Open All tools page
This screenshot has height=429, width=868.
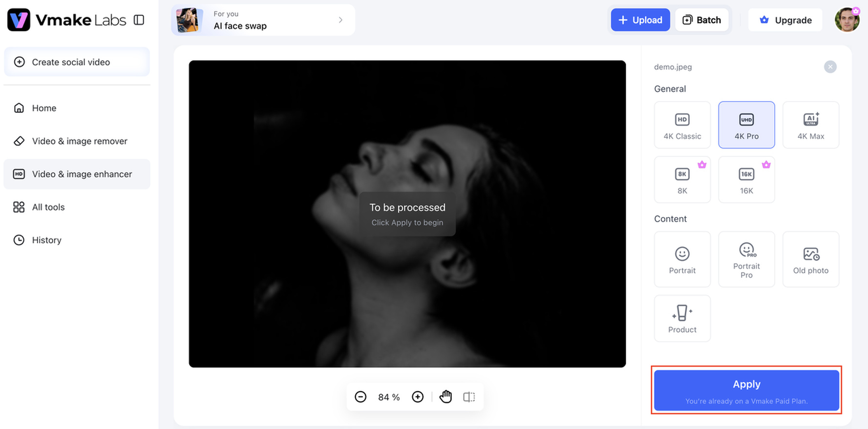point(77,207)
